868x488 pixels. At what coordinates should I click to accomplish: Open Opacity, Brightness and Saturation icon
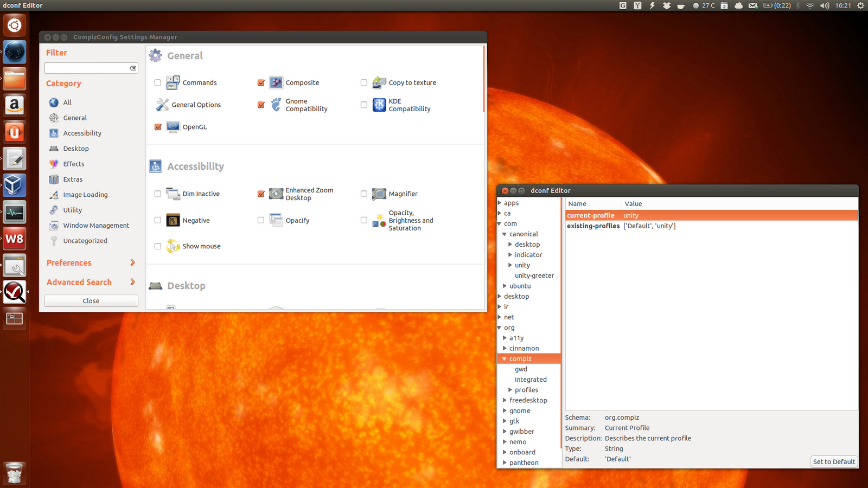click(x=379, y=220)
